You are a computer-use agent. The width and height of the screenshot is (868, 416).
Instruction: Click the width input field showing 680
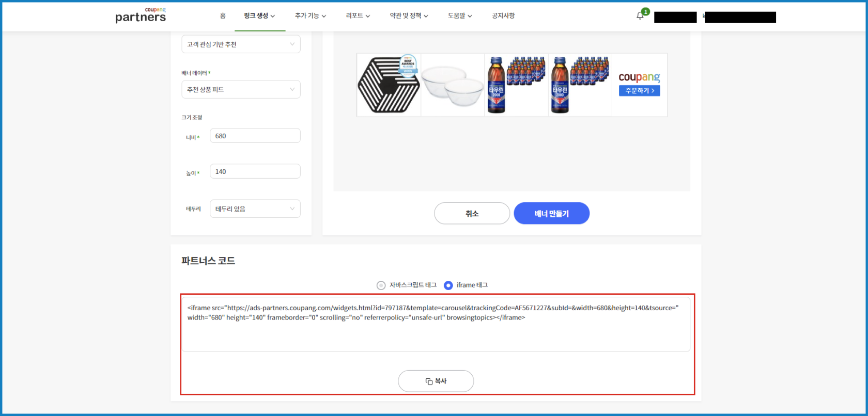click(255, 136)
